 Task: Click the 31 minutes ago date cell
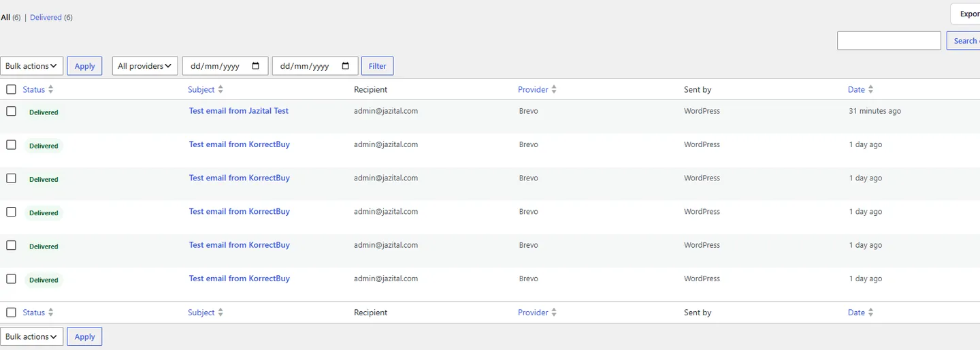coord(875,111)
